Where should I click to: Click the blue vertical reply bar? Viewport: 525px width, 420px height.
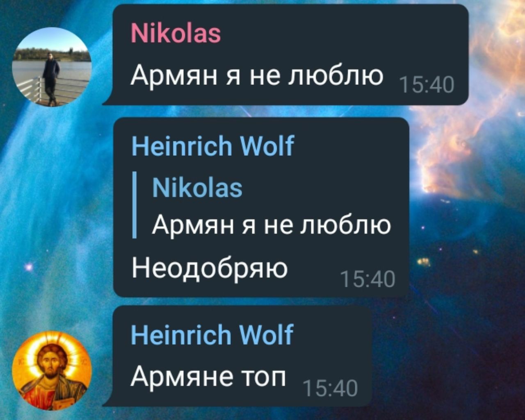pyautogui.click(x=134, y=205)
